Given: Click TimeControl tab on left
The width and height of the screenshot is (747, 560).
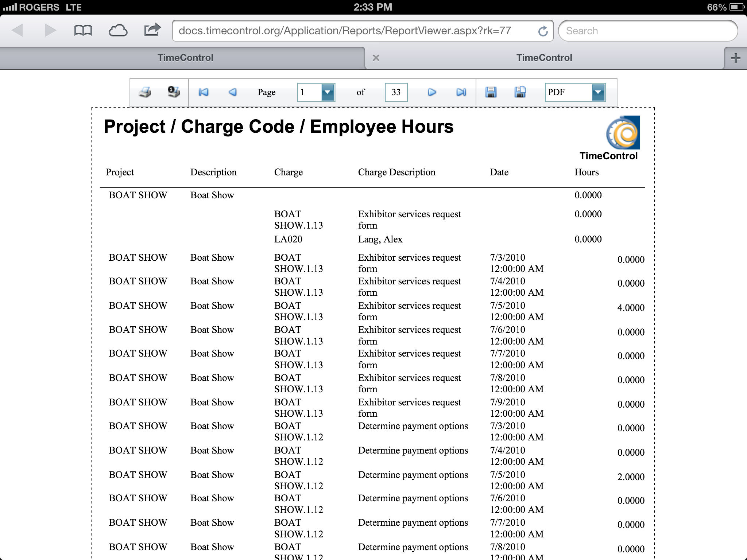Looking at the screenshot, I should tap(185, 57).
